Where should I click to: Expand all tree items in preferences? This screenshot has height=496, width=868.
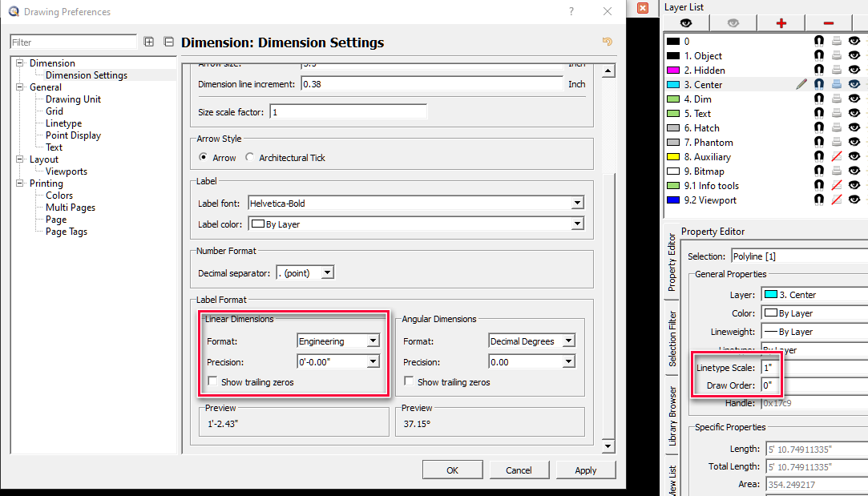pos(149,42)
